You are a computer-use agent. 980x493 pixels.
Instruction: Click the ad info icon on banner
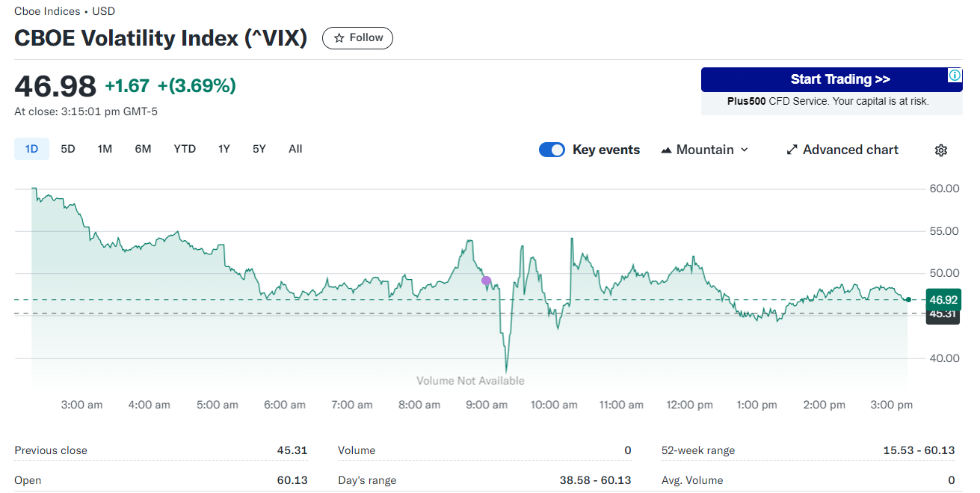coord(955,75)
